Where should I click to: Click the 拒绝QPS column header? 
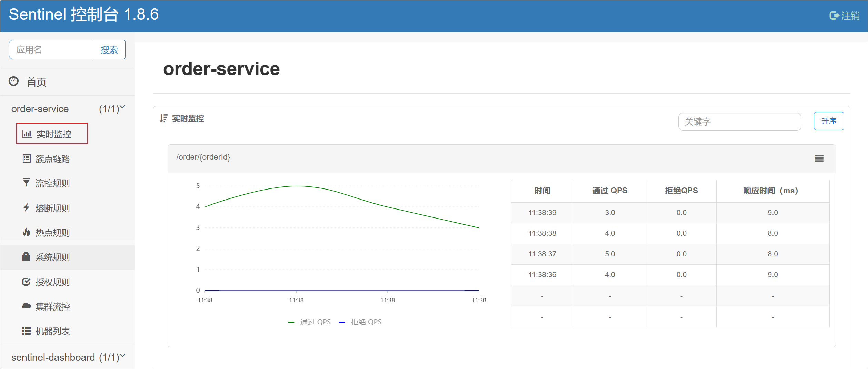[681, 191]
